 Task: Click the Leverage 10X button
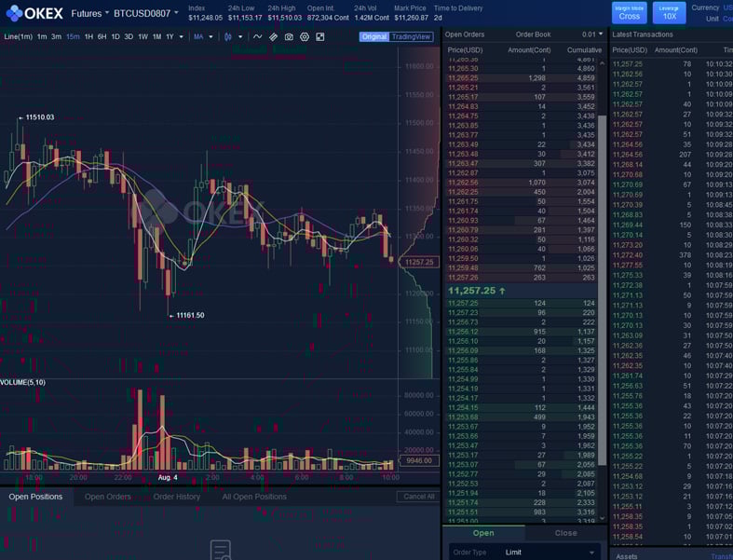pos(669,13)
